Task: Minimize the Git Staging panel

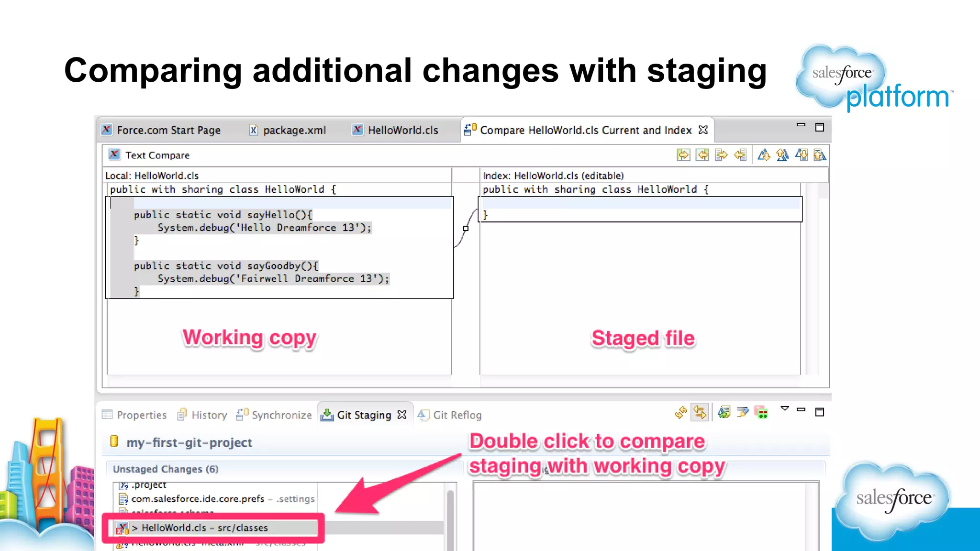Action: tap(801, 410)
